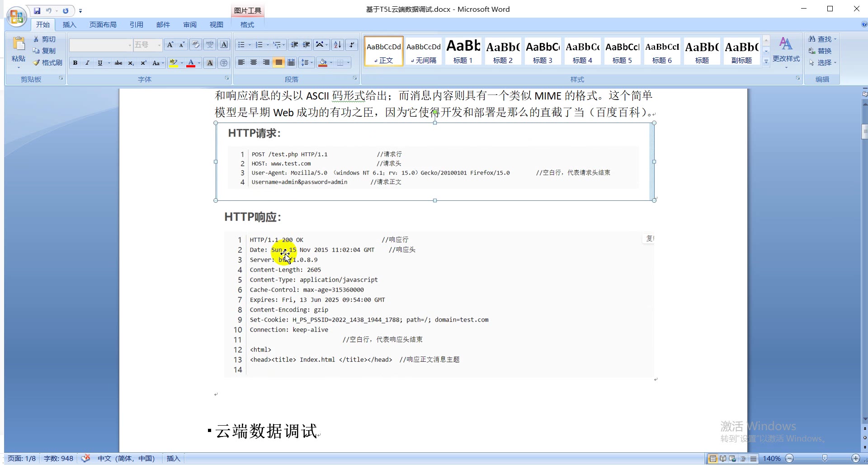Center the text alignment
This screenshot has height=465, width=868.
tap(254, 62)
